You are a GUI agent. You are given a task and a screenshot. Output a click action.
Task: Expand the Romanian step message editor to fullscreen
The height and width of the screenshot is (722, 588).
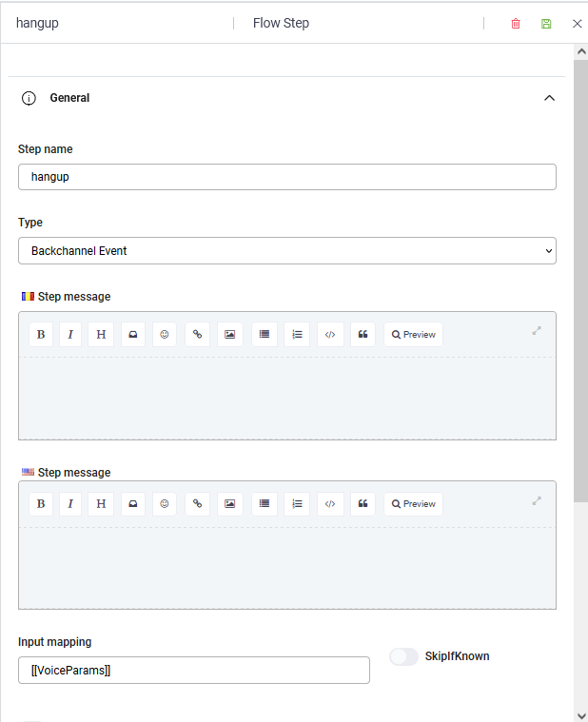pyautogui.click(x=537, y=331)
